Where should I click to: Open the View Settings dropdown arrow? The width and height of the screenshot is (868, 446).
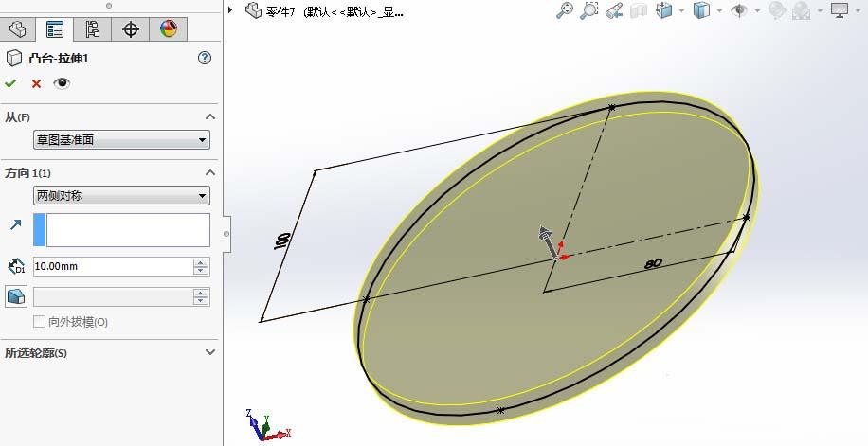pyautogui.click(x=858, y=11)
